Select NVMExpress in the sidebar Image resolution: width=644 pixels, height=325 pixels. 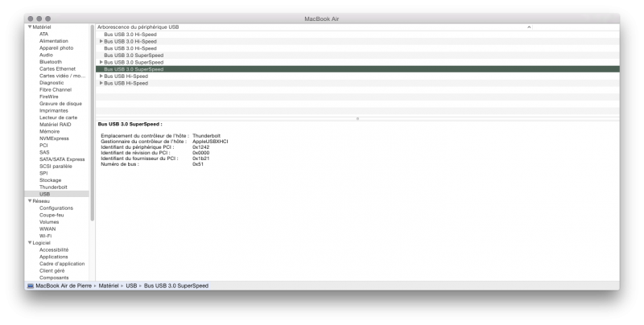[x=54, y=138]
